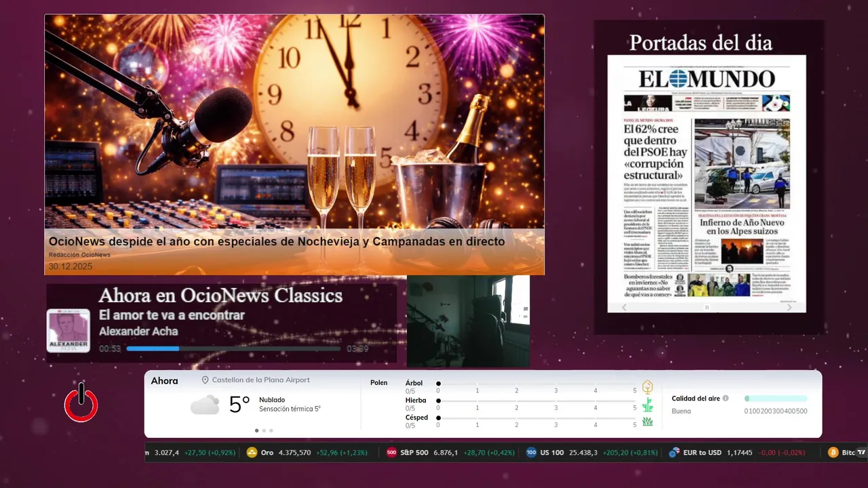Click the Calidad del aire label
This screenshot has height=488, width=868.
(x=696, y=399)
